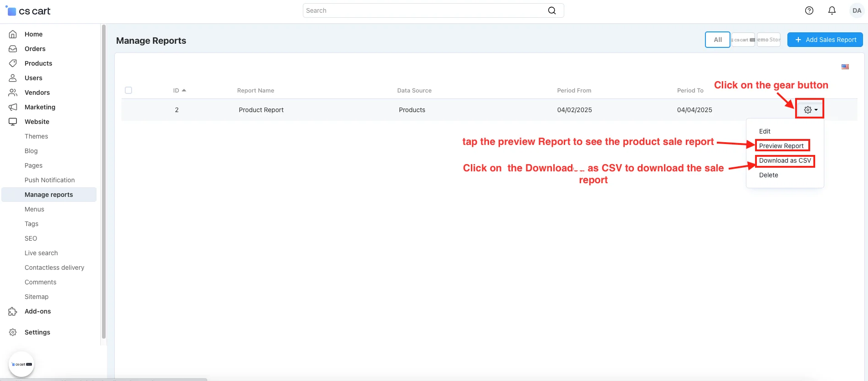Click the Home icon in sidebar

coord(13,34)
